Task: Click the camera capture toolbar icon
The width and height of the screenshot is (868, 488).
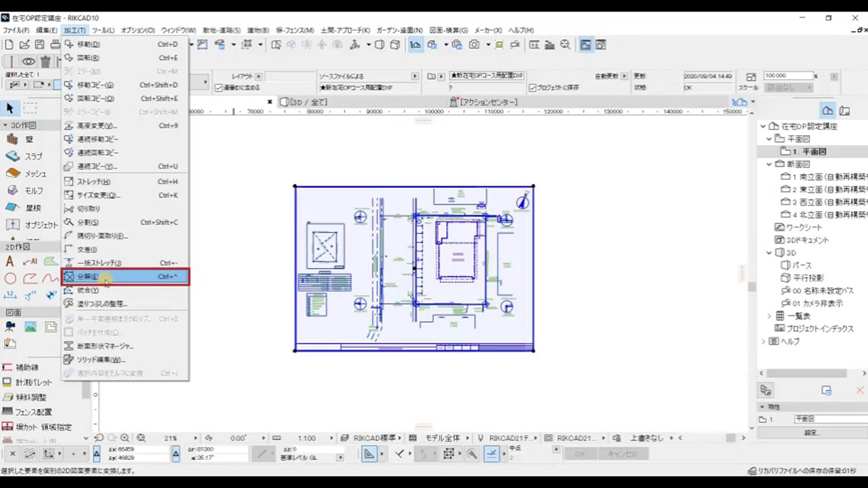Action: click(x=475, y=45)
